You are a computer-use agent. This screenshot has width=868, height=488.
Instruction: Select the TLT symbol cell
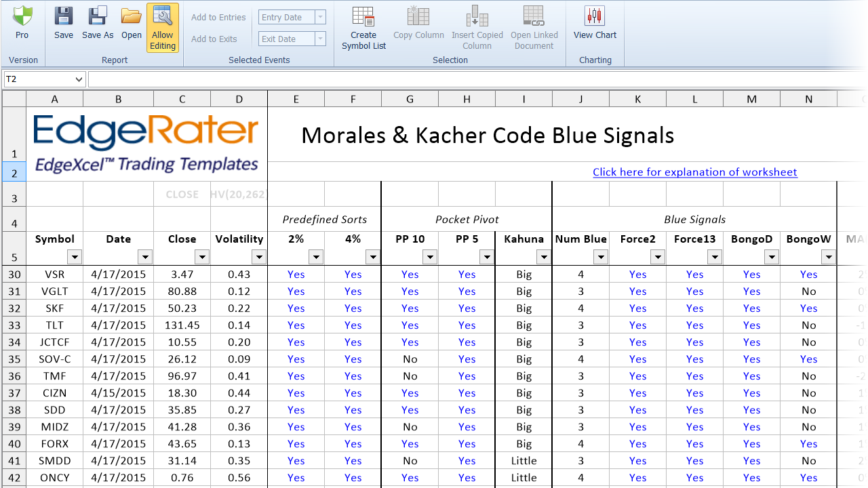55,325
